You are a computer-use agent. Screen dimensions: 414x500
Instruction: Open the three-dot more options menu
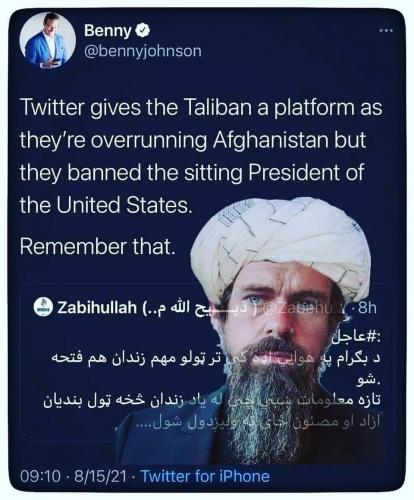coord(387,31)
